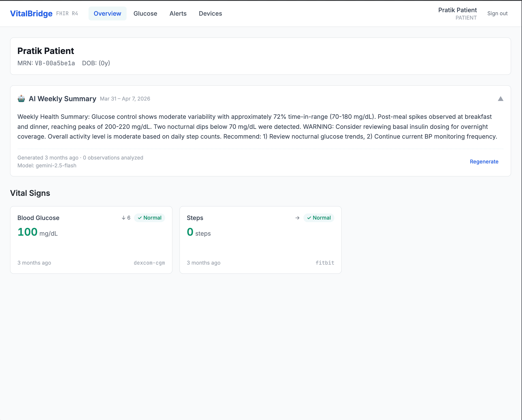522x420 pixels.
Task: Click the fitbit source label
Action: [x=325, y=263]
